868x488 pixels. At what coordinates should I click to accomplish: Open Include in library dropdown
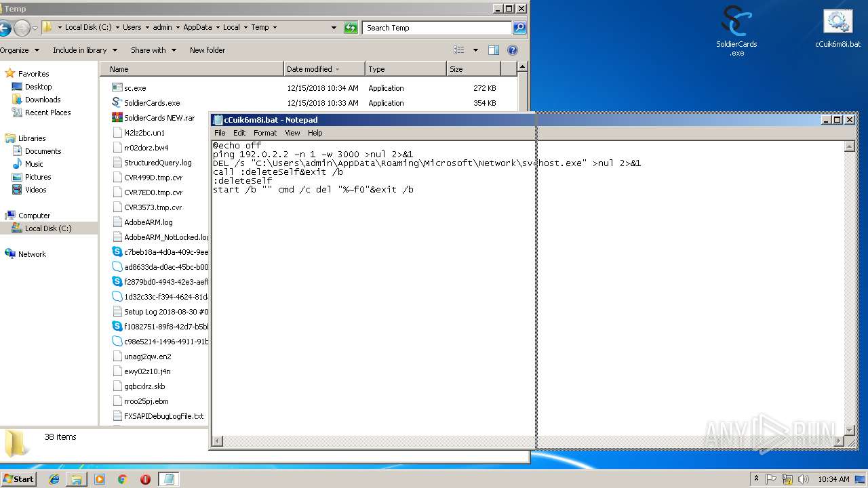pos(85,50)
